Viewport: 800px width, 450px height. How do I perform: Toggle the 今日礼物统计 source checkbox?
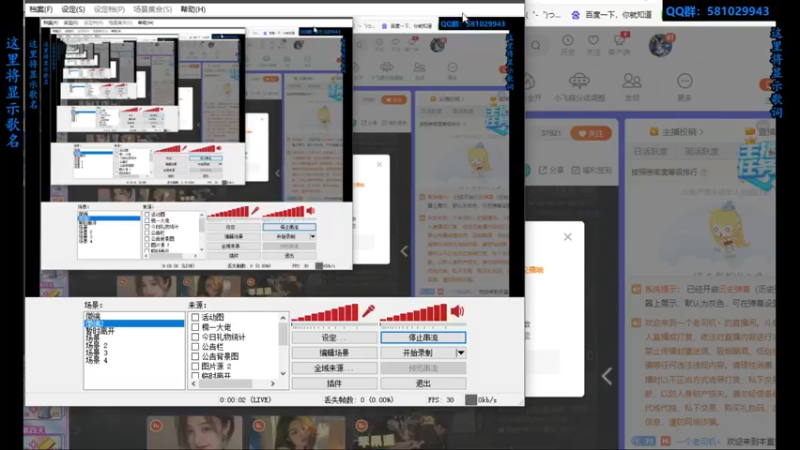[x=195, y=337]
